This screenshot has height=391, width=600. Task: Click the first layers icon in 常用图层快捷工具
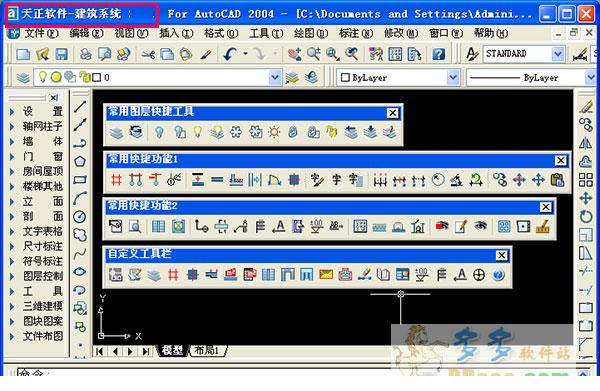(x=116, y=132)
